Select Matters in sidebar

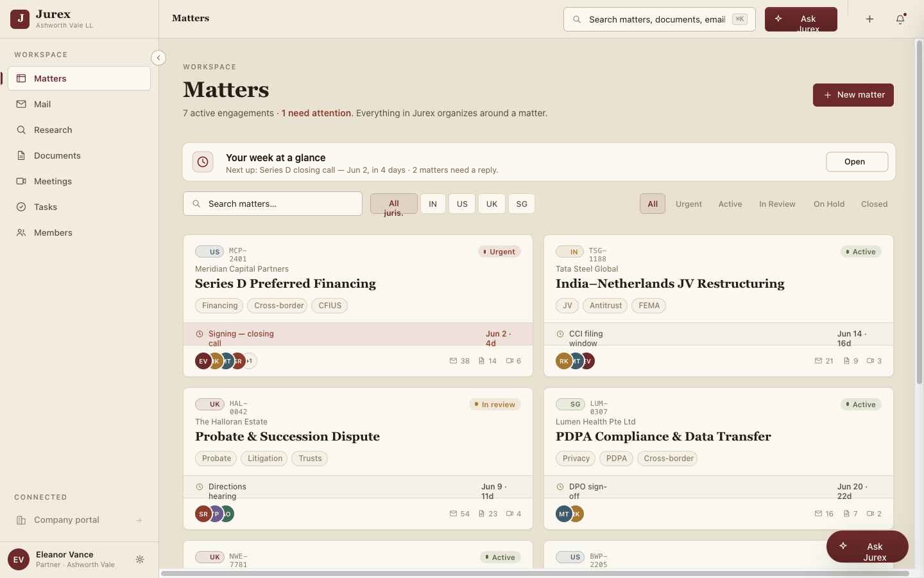point(79,78)
